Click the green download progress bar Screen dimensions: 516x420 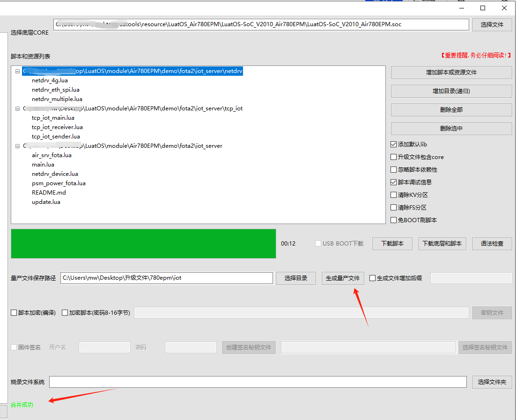143,244
